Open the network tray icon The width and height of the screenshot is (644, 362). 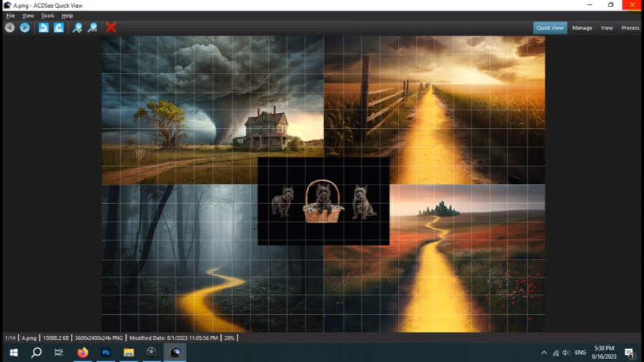[555, 353]
